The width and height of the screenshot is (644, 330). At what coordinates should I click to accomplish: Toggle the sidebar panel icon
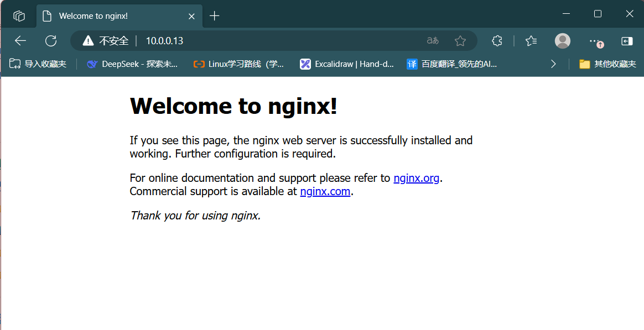(x=627, y=41)
